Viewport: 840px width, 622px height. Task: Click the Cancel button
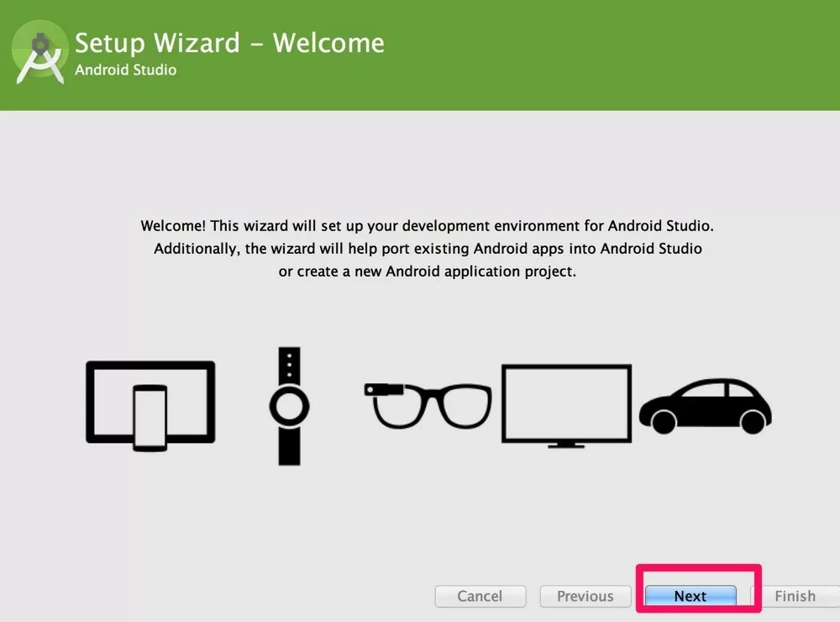[x=480, y=596]
